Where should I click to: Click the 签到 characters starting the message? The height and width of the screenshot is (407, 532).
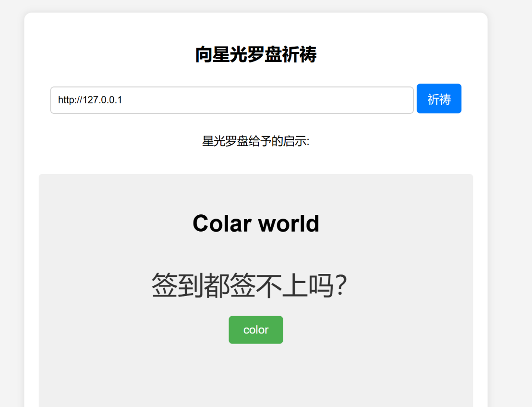click(x=177, y=285)
